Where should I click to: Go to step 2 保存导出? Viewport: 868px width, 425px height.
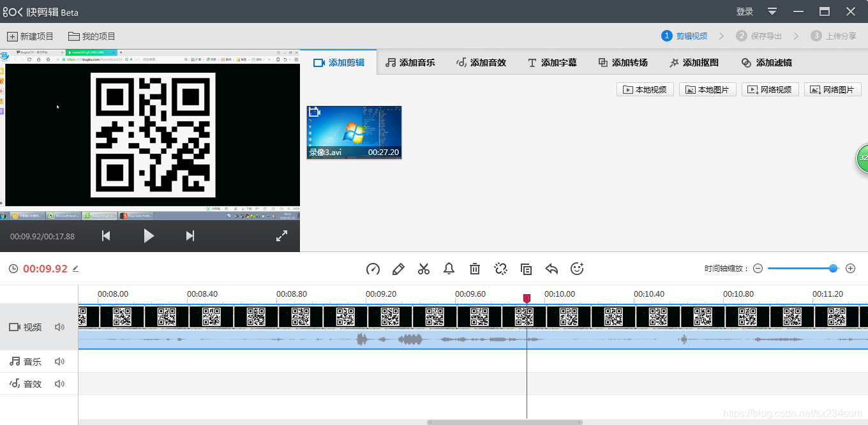759,36
